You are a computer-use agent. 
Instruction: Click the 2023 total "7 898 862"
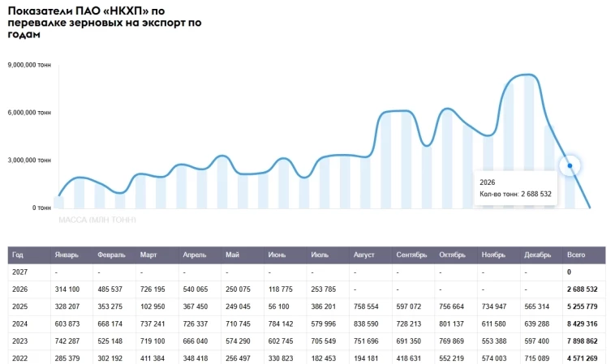coord(582,340)
